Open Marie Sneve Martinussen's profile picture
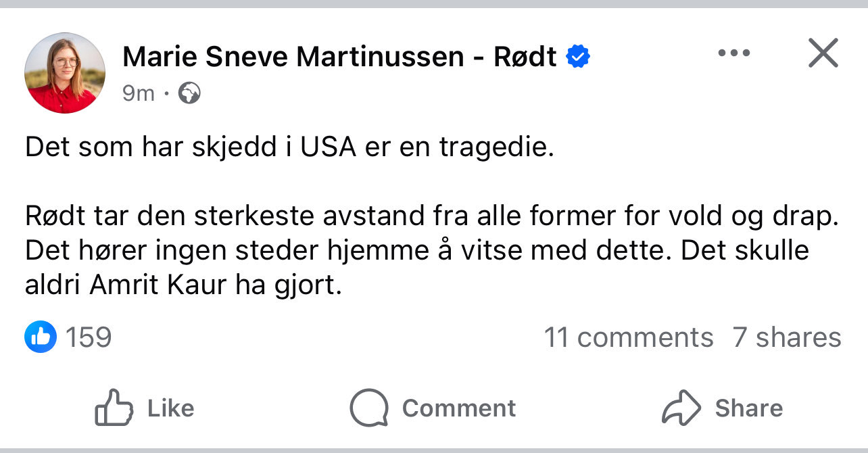868x453 pixels. (x=65, y=73)
